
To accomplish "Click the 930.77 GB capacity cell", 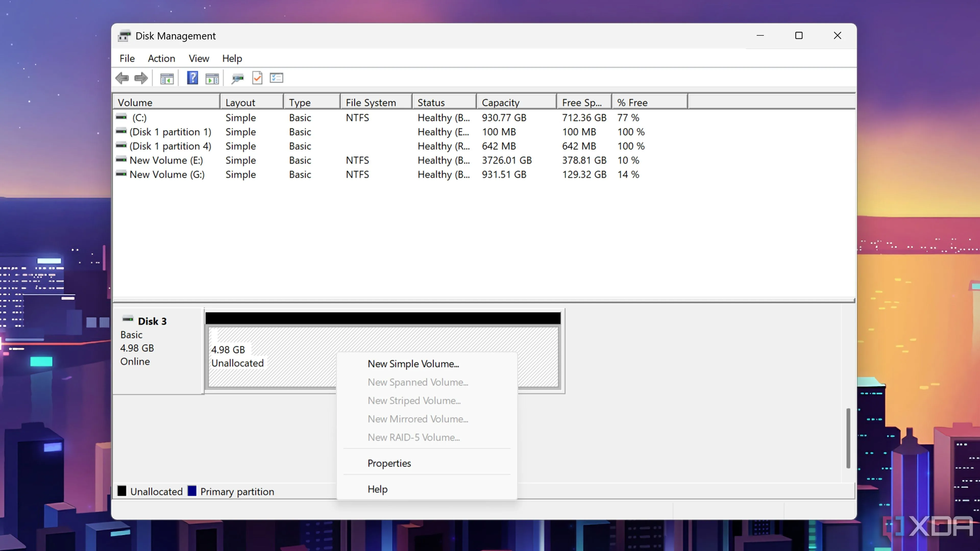I will 504,118.
